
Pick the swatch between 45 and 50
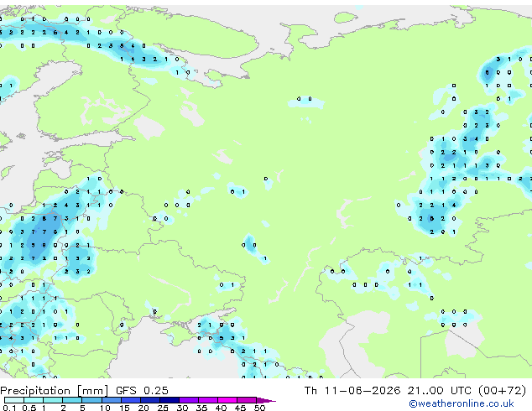(x=247, y=400)
